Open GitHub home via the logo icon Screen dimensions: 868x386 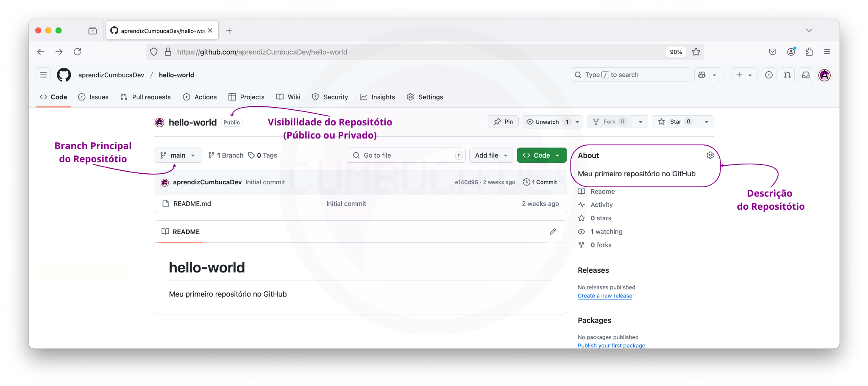click(x=64, y=75)
